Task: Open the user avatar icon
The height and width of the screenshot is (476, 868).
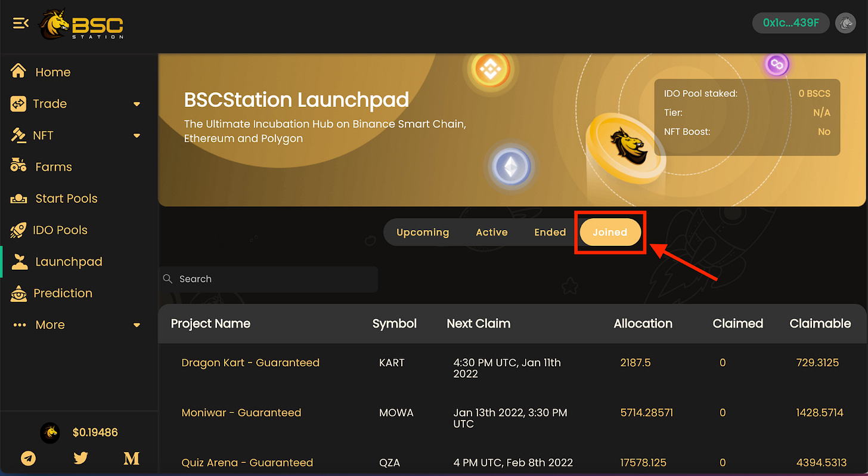Action: (x=845, y=23)
